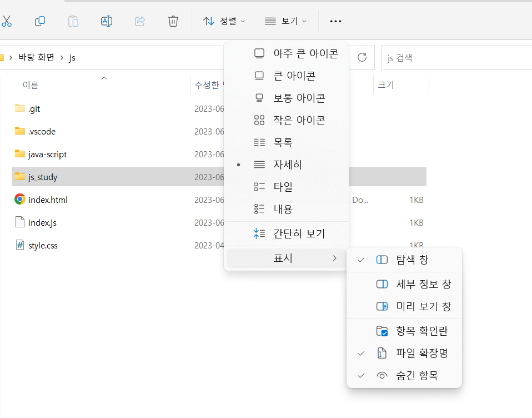Click the CSS hash icon of style.css

[20, 245]
